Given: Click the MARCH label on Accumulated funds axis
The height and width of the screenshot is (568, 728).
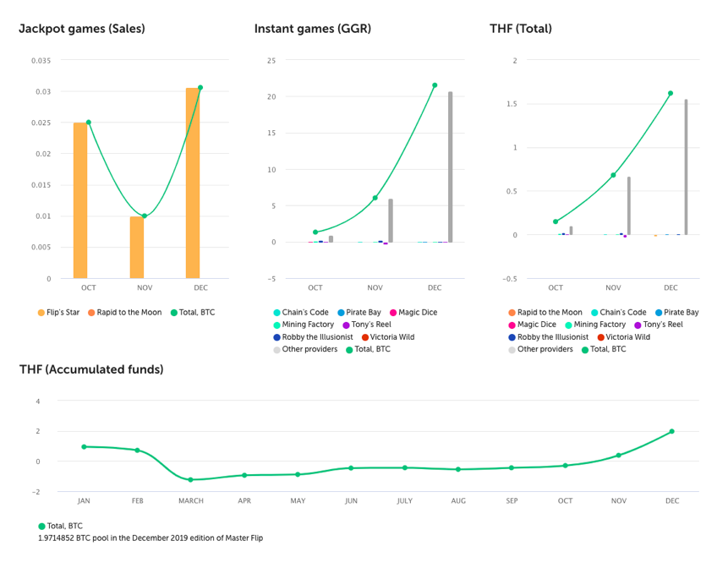Looking at the screenshot, I should [x=191, y=500].
